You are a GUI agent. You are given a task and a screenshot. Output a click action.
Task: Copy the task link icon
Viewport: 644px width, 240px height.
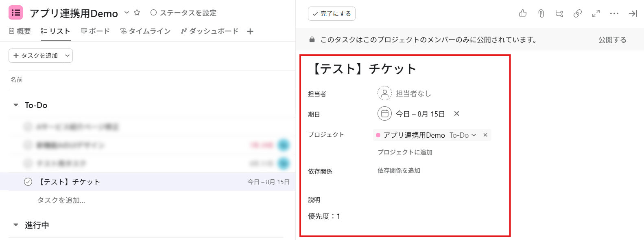[577, 13]
